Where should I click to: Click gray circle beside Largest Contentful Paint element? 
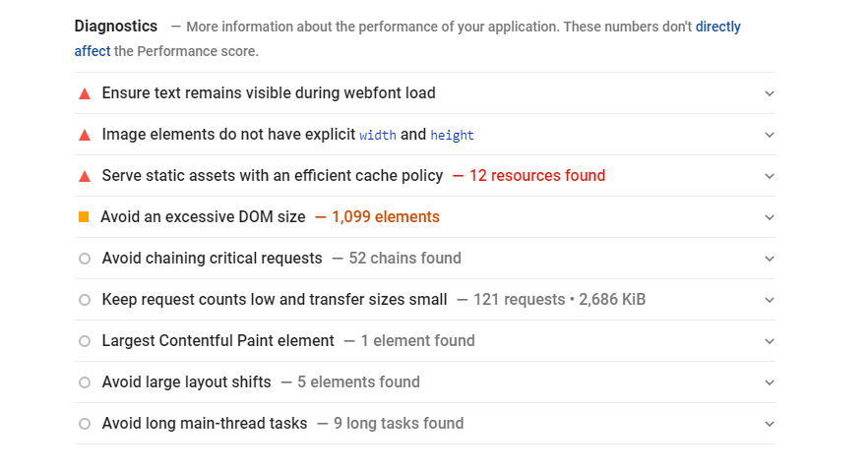coord(85,341)
